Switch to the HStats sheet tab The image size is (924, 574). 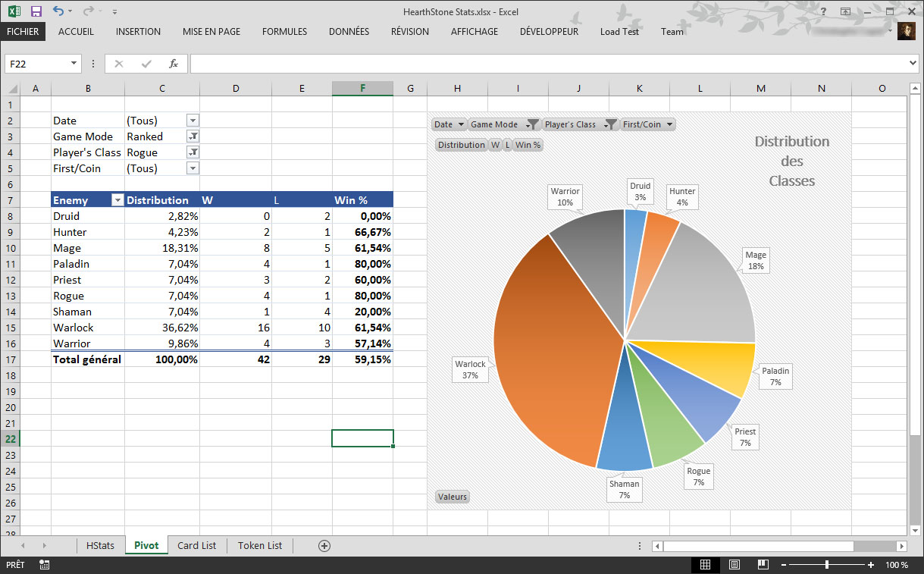(100, 545)
